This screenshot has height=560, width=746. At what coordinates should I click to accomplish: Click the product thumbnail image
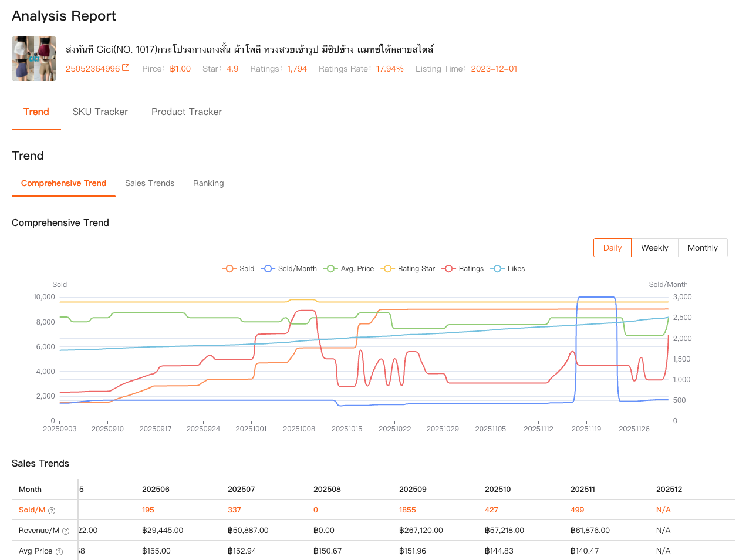34,59
